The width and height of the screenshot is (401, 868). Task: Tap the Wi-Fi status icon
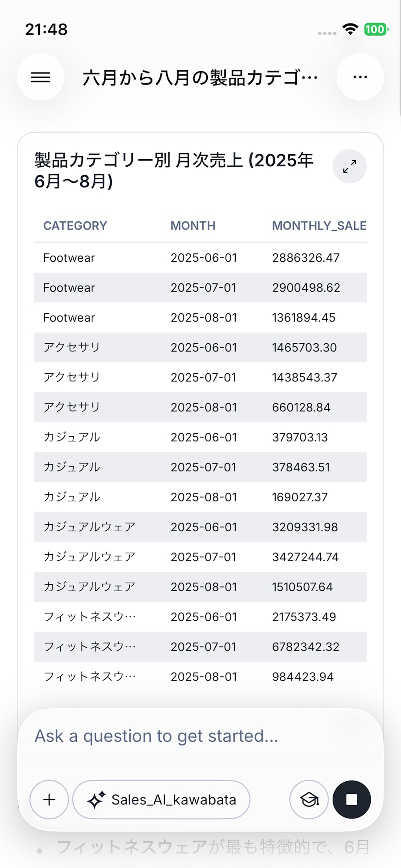[x=350, y=29]
